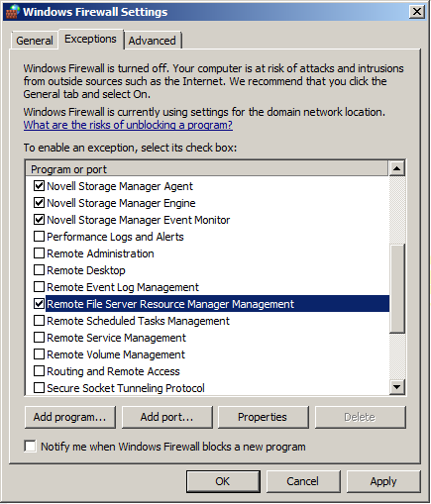Image resolution: width=431 pixels, height=504 pixels.
Task: Click the Add program... button
Action: 70,417
